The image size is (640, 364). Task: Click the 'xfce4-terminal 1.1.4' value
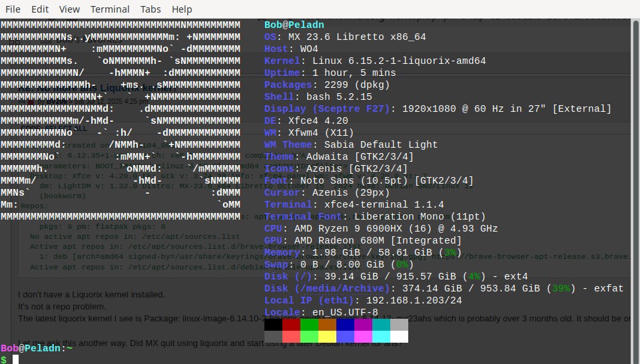pos(384,204)
